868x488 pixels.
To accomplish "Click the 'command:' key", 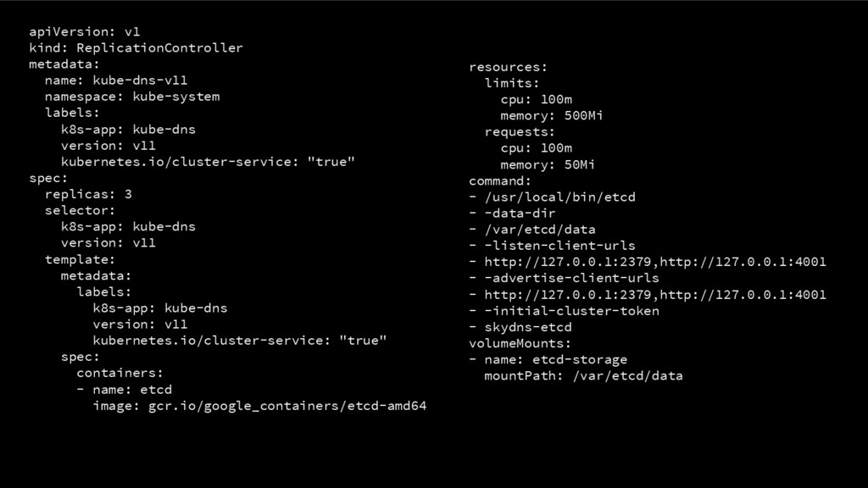I will tap(500, 181).
